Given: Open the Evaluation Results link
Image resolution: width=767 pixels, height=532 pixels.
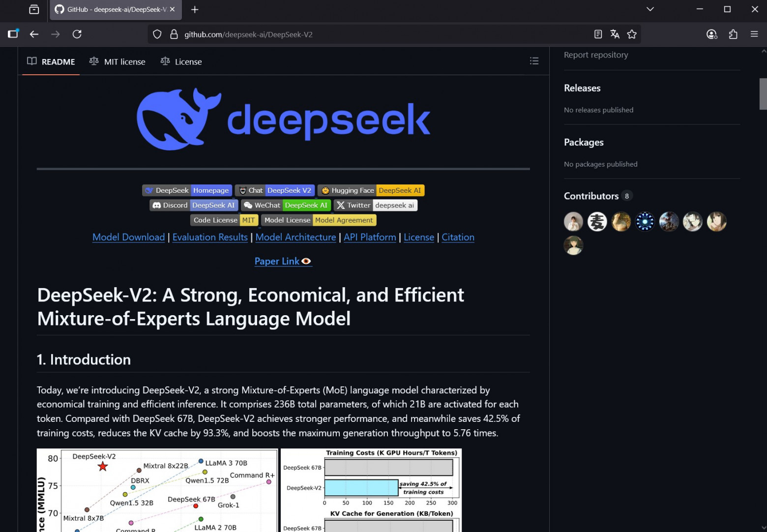Looking at the screenshot, I should click(210, 237).
